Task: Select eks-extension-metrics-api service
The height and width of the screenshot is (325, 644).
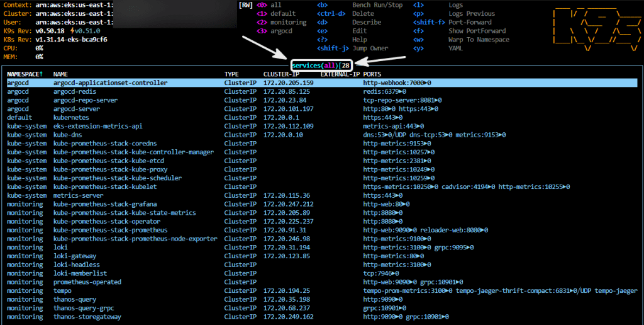Action: point(97,126)
